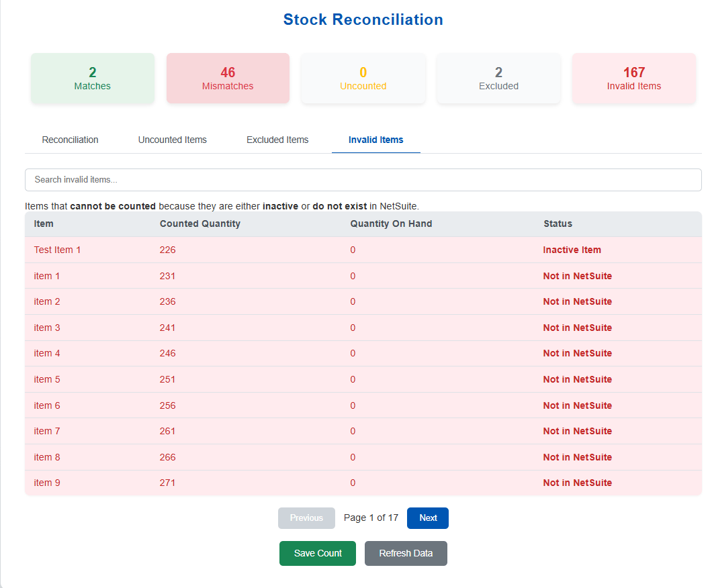This screenshot has height=588, width=710.
Task: Click the Refresh Data button
Action: click(x=406, y=554)
